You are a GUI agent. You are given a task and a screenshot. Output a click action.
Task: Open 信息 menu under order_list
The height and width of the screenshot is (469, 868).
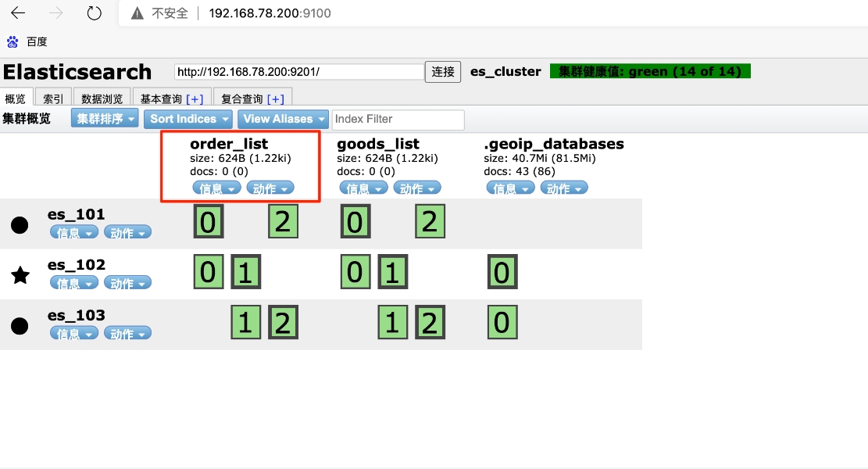pos(216,188)
